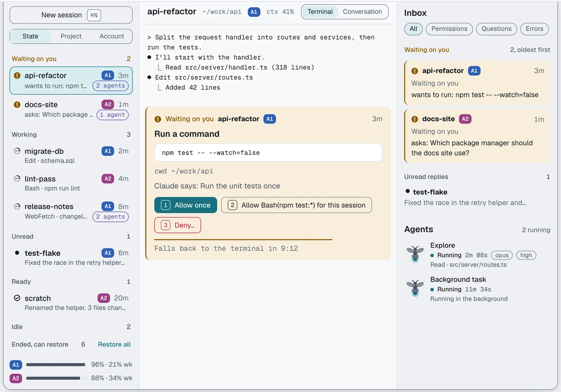Click the '2 running' agents count
The height and width of the screenshot is (392, 561).
tap(536, 230)
